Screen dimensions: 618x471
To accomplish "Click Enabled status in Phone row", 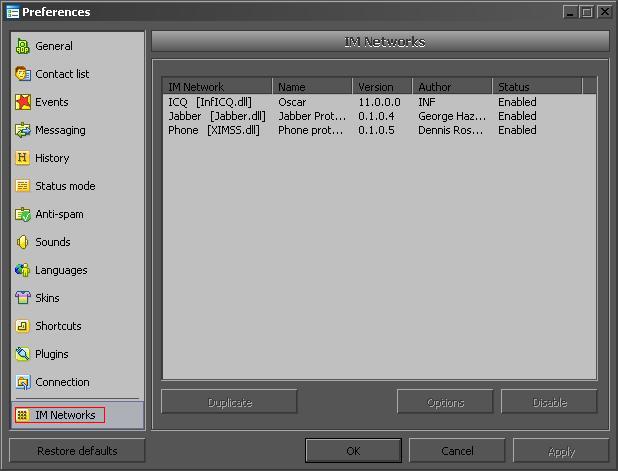I will click(x=517, y=130).
